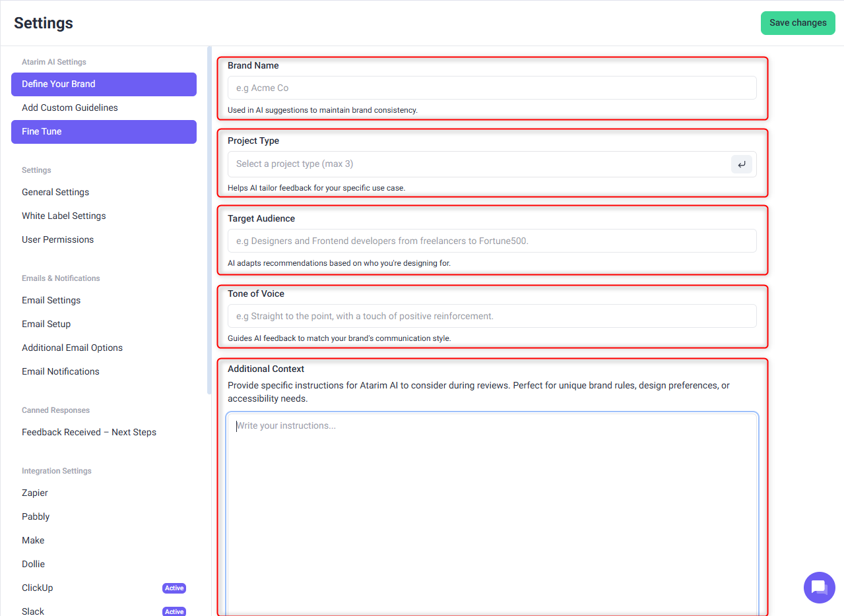Open the Zapier integration settings

[35, 493]
